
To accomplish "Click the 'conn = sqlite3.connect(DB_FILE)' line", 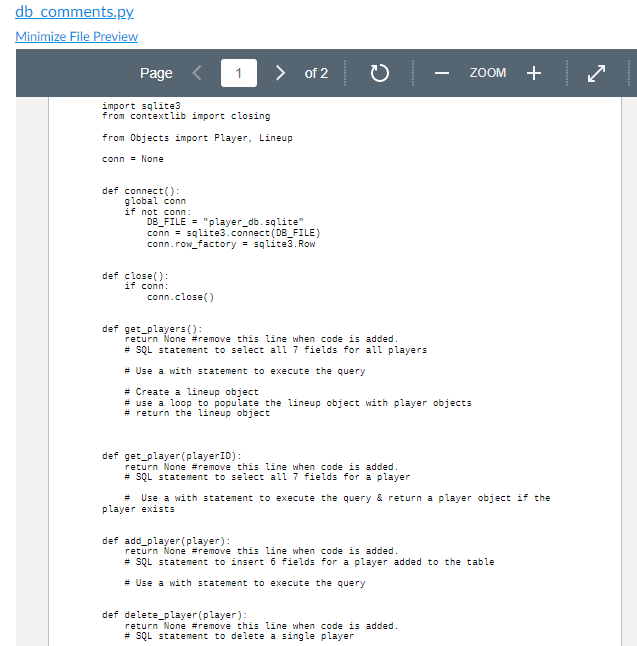I will 234,233.
